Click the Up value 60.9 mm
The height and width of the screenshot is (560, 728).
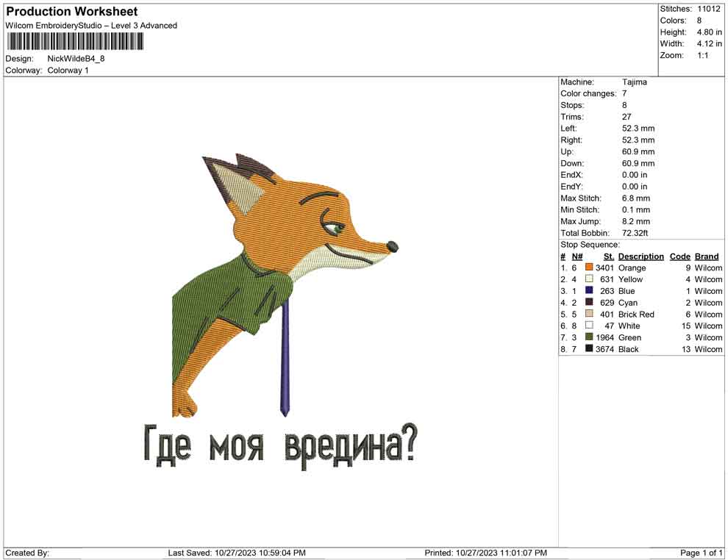(x=638, y=151)
